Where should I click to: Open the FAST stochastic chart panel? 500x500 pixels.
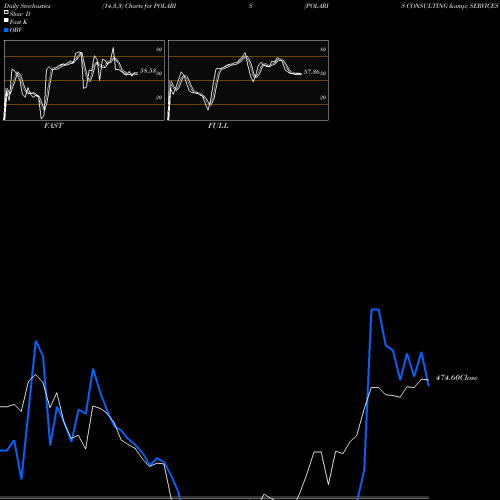coord(84,80)
